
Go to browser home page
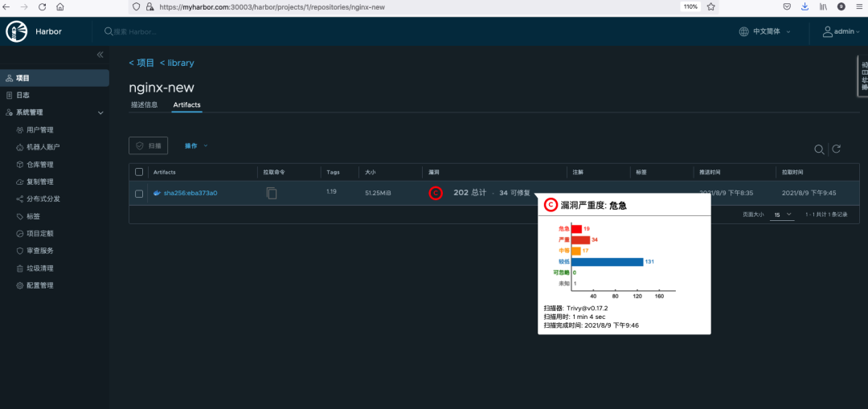[x=60, y=6]
